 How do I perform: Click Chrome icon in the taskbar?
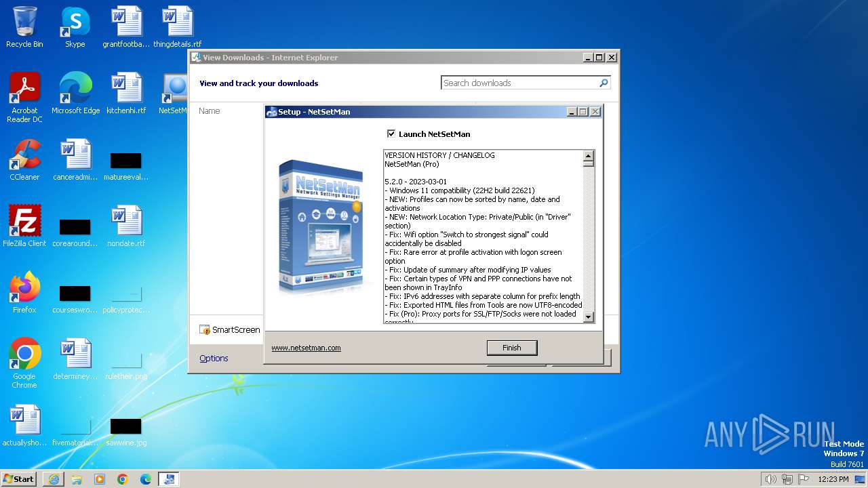pos(123,479)
